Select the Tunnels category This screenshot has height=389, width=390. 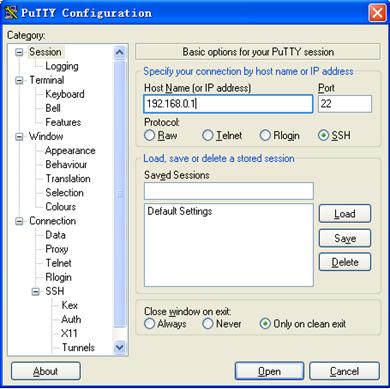(78, 347)
